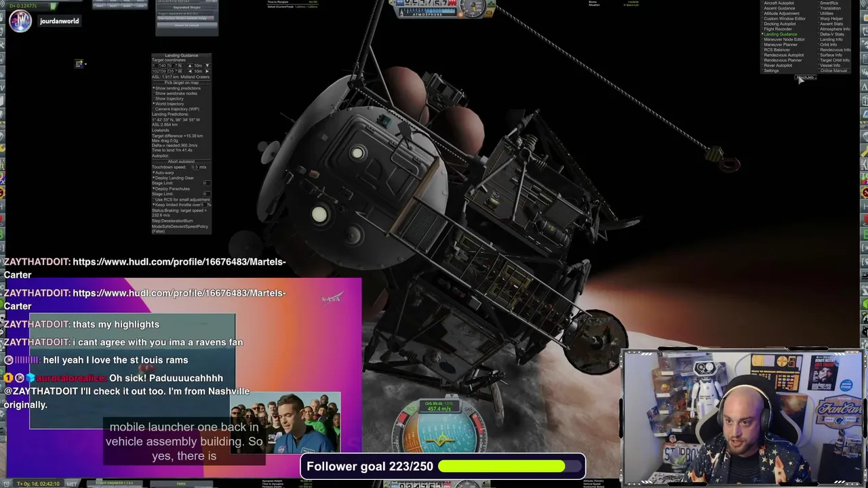Toggle Deploy Landing Gear checkbox
Screen dimensions: 868x488
173,178
